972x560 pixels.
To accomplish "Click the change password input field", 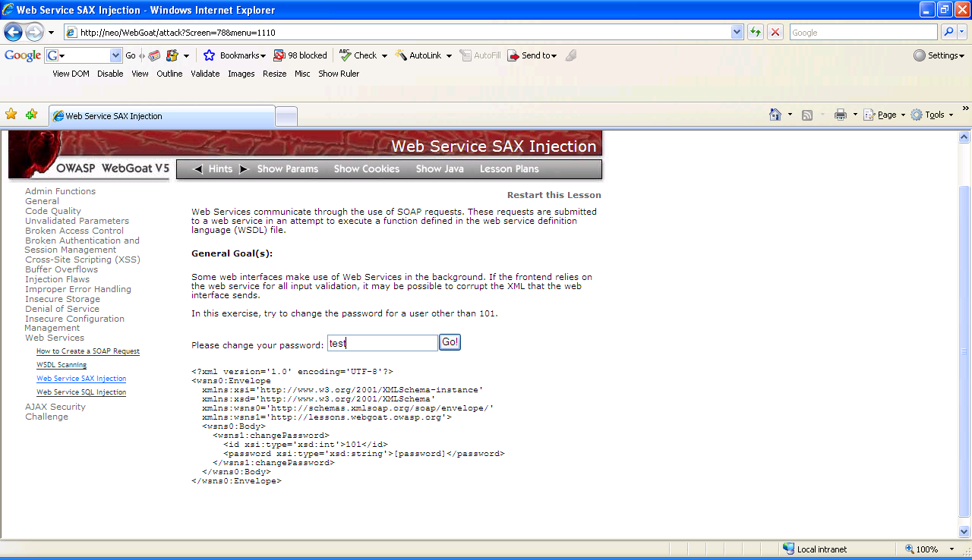I will pyautogui.click(x=382, y=343).
